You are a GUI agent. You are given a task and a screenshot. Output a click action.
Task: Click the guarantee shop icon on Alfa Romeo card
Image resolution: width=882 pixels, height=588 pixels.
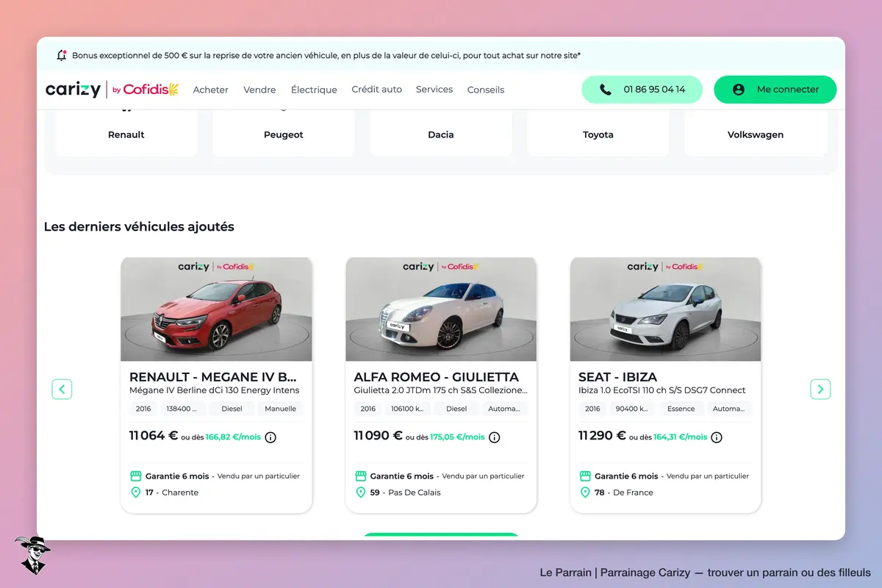[x=360, y=476]
